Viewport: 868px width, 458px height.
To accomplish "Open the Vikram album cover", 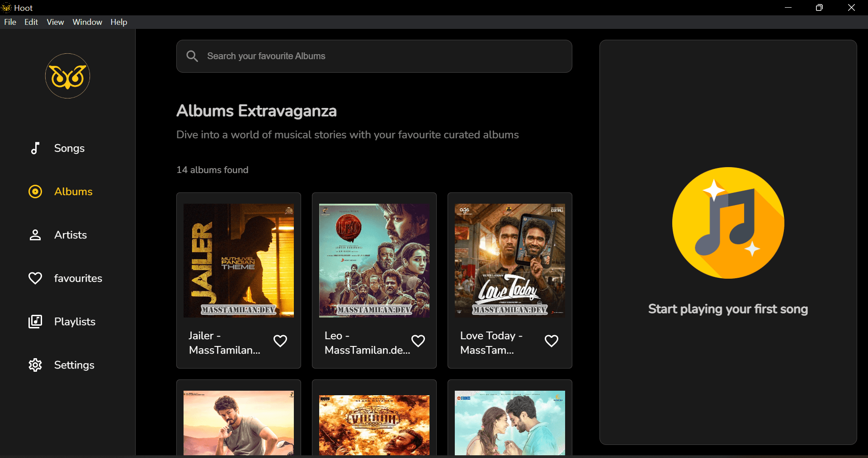I will pyautogui.click(x=374, y=425).
